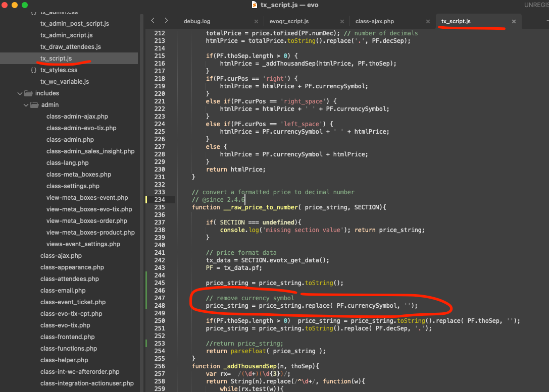Image resolution: width=549 pixels, height=392 pixels.
Task: Open class-admin.php file
Action: pyautogui.click(x=70, y=140)
